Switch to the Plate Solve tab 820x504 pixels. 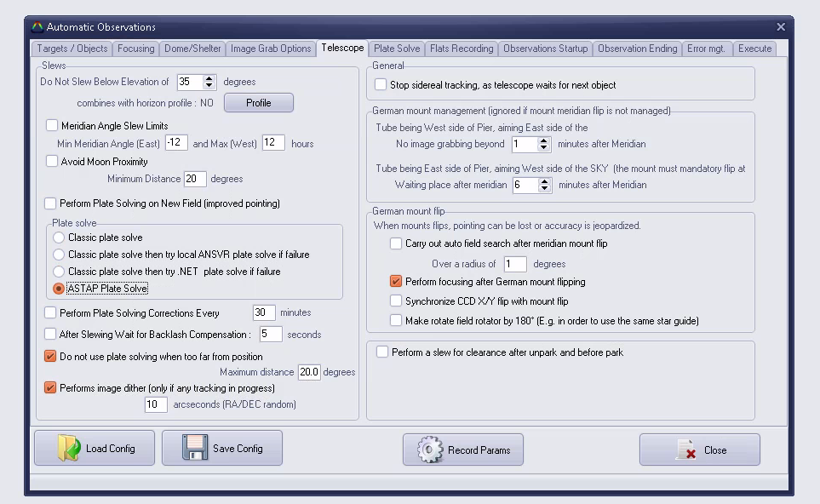click(397, 49)
